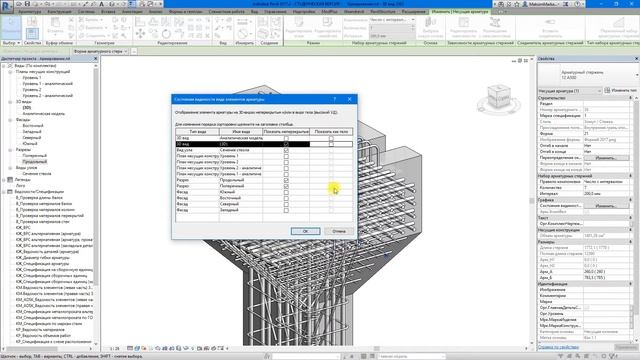Click the ViewCube in the 3D view
The image size is (640, 360).
[498, 98]
